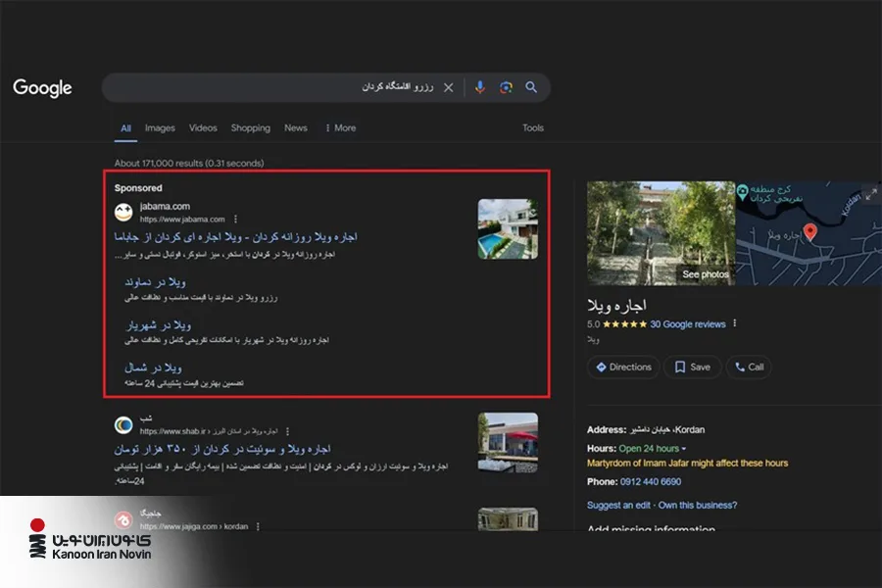Click the Martyrdom of Imam Jafar hours notice
This screenshot has width=882, height=588.
(687, 464)
